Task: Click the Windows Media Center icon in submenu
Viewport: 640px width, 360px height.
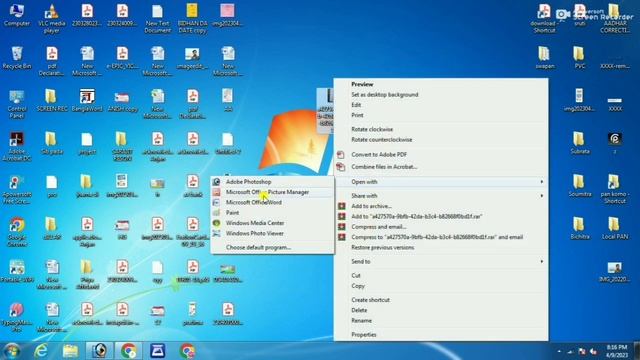Action: [217, 223]
